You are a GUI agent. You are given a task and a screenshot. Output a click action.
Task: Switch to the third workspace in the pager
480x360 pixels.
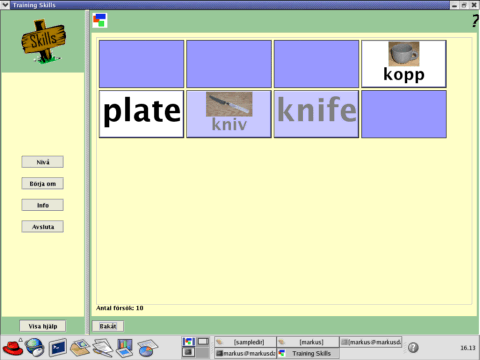tap(188, 352)
